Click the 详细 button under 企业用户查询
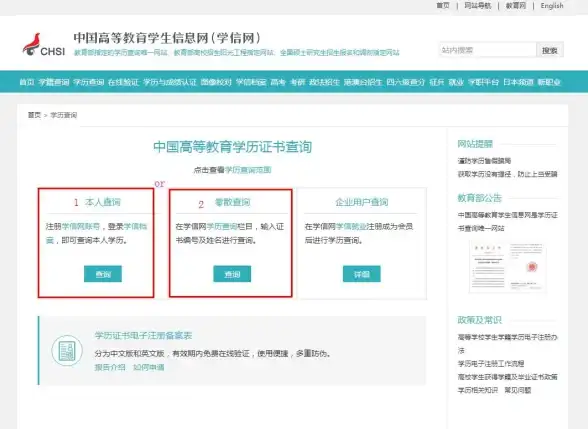This screenshot has height=429, width=588. pos(362,274)
